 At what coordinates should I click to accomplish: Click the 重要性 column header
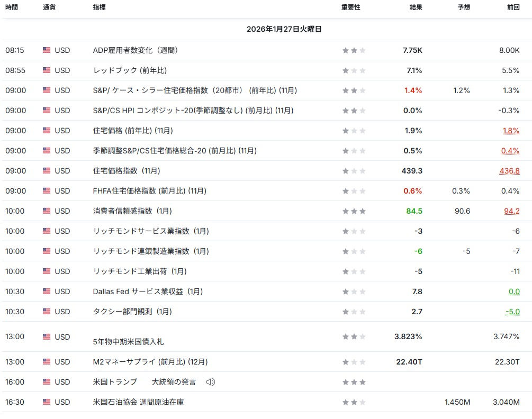pyautogui.click(x=350, y=7)
